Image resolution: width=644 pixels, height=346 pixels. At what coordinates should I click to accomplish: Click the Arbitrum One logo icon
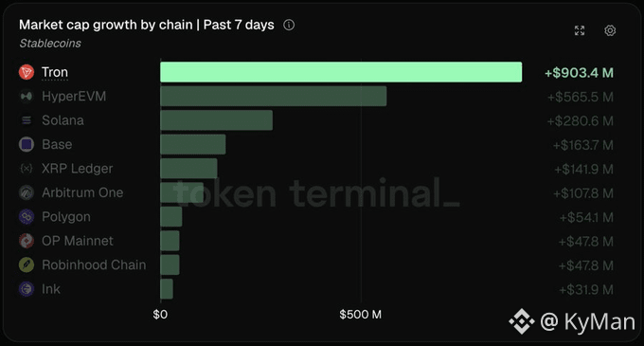point(27,192)
